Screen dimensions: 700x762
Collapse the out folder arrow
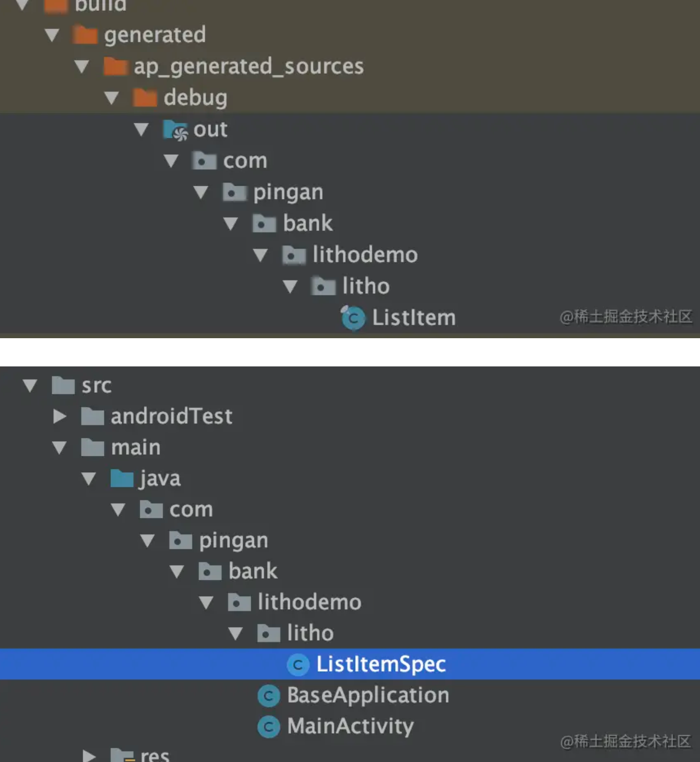click(x=141, y=129)
